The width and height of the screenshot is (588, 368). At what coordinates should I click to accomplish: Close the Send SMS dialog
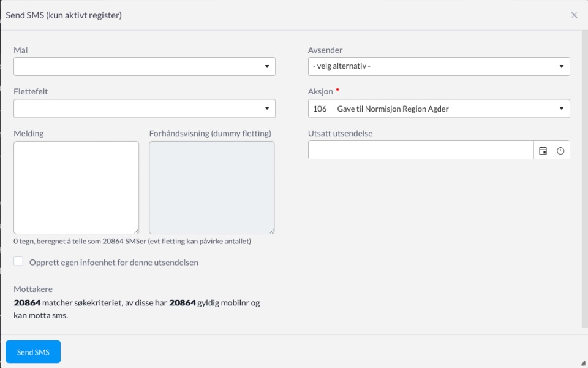tap(574, 15)
